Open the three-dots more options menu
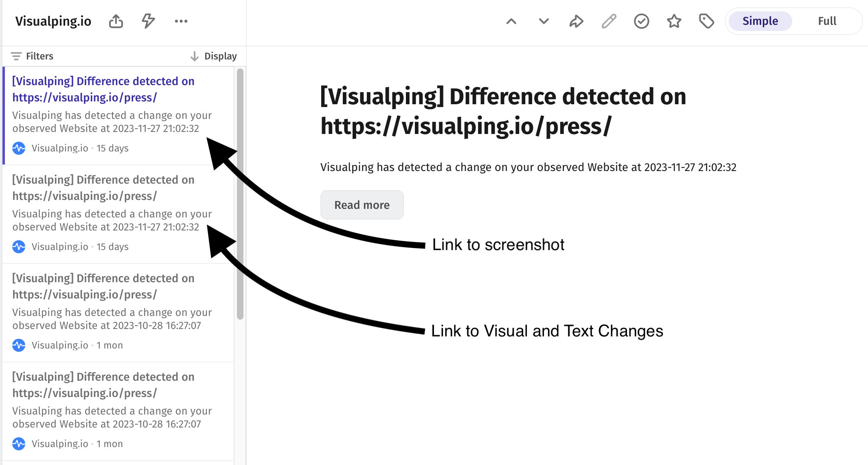The height and width of the screenshot is (465, 868). pyautogui.click(x=181, y=21)
